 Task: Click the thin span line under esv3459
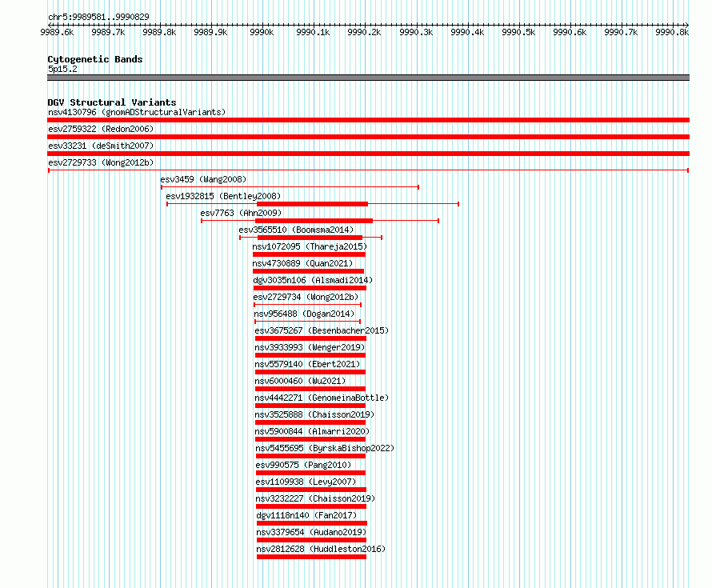[x=290, y=187]
